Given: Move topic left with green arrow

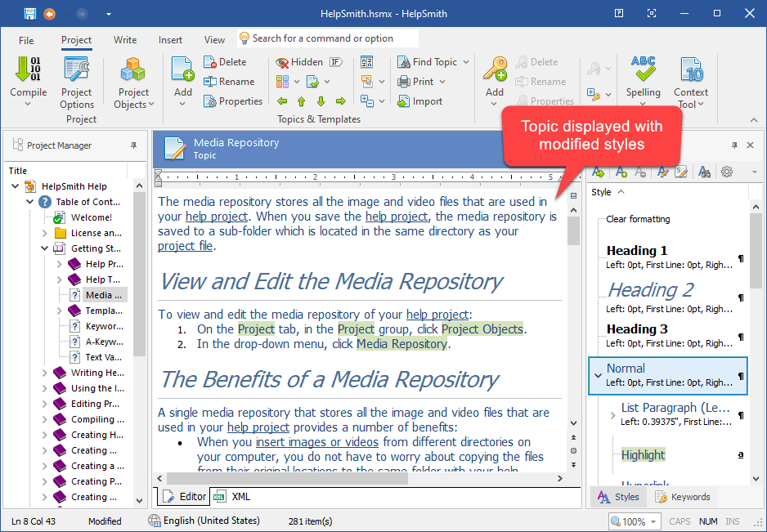Looking at the screenshot, I should pyautogui.click(x=282, y=101).
